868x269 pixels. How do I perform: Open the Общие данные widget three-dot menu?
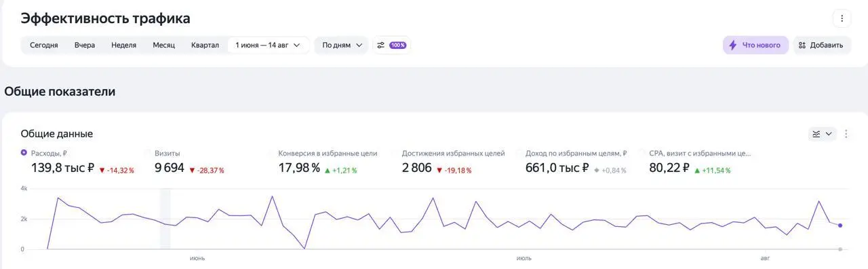tap(846, 134)
